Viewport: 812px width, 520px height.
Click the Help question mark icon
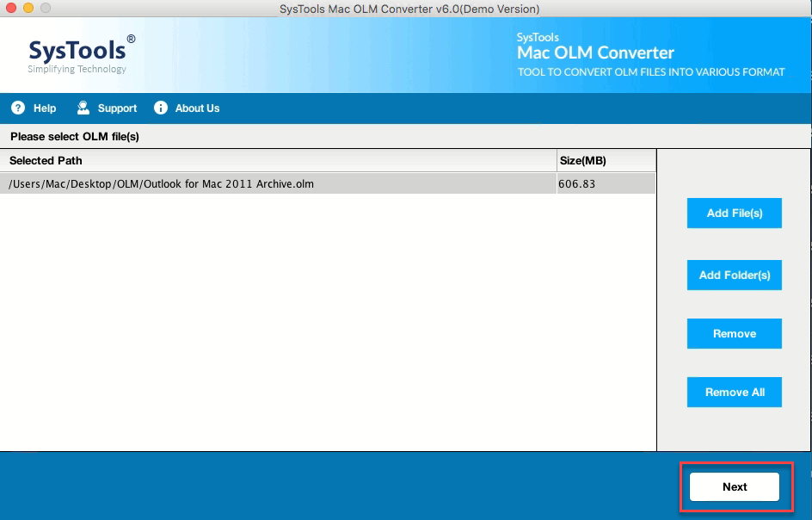18,108
